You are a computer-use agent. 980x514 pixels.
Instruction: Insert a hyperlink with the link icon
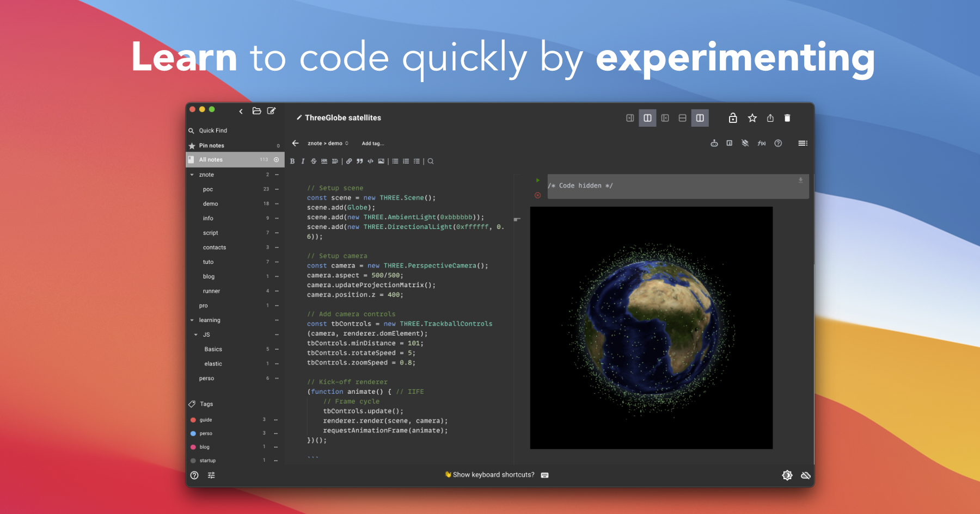(x=349, y=161)
